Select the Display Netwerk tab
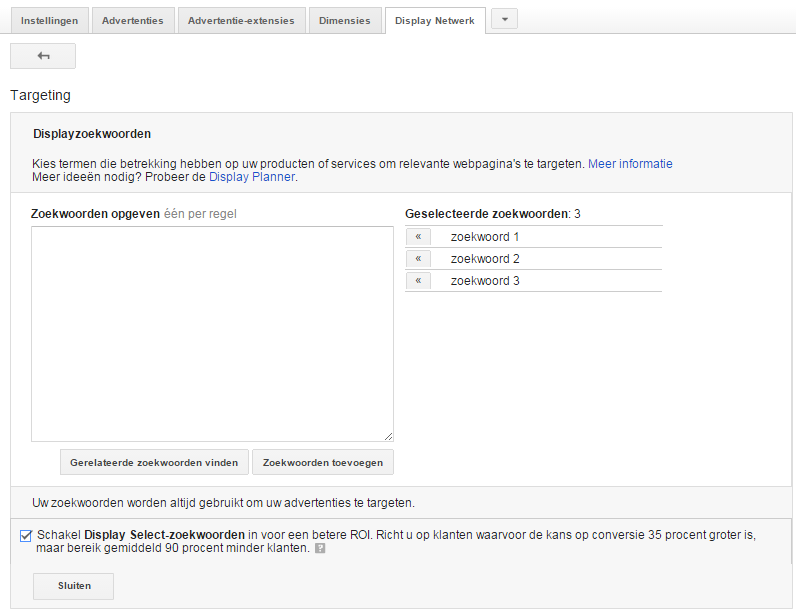Screen dimensions: 796x613 click(x=435, y=21)
